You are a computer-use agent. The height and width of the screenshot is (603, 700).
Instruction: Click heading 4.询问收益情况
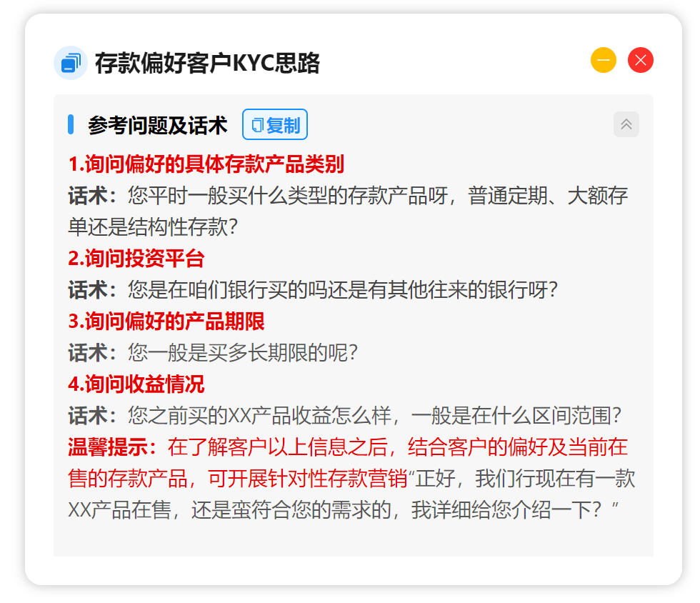(136, 384)
